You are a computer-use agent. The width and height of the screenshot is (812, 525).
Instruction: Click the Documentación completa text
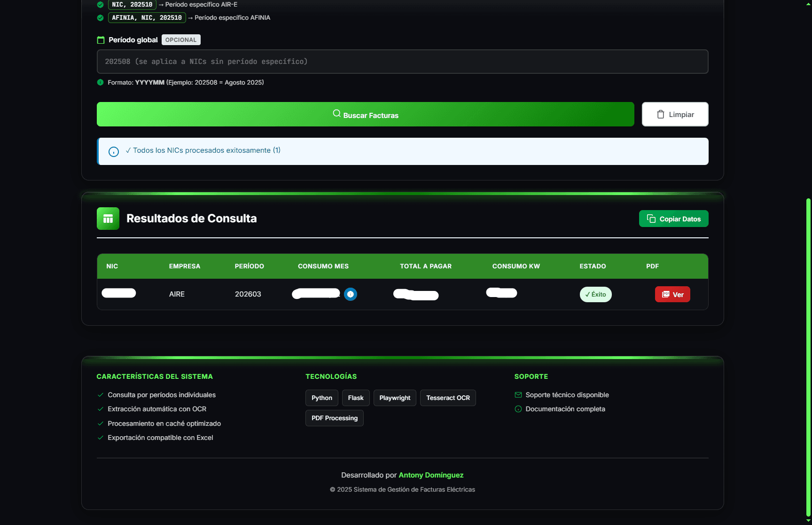565,409
